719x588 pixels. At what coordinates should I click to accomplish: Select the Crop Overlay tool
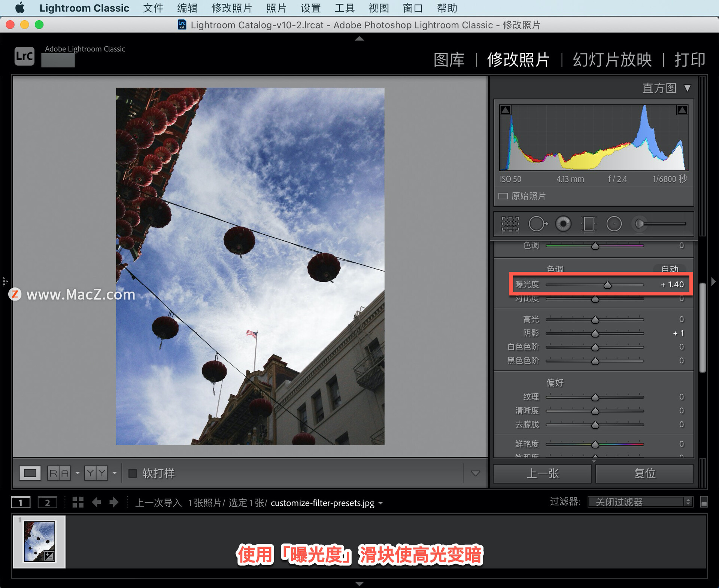510,224
